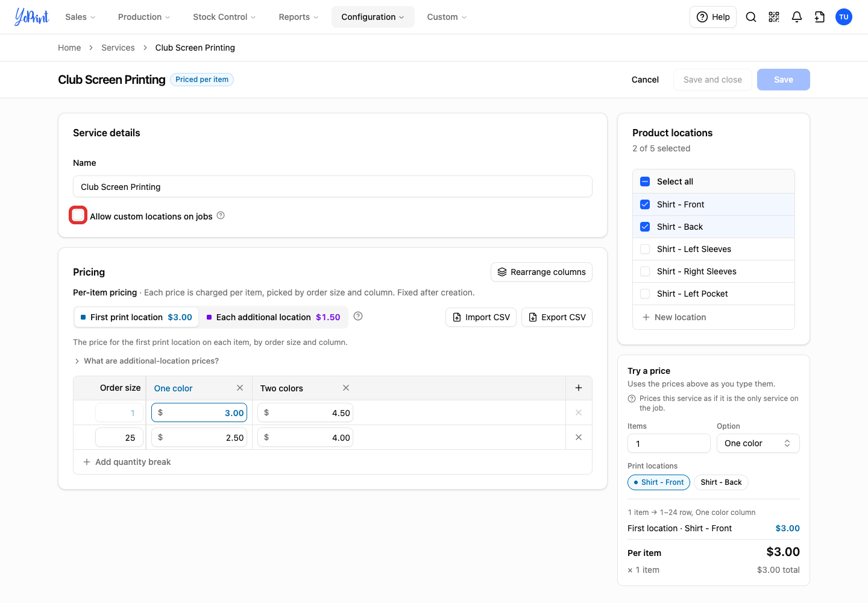Toggle the Select all locations checkbox
This screenshot has height=603, width=868.
[x=645, y=182]
